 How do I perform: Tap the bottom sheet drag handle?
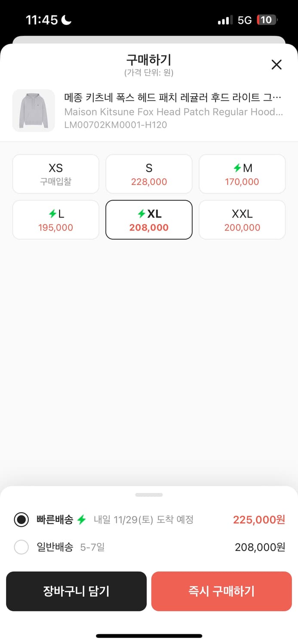click(149, 495)
